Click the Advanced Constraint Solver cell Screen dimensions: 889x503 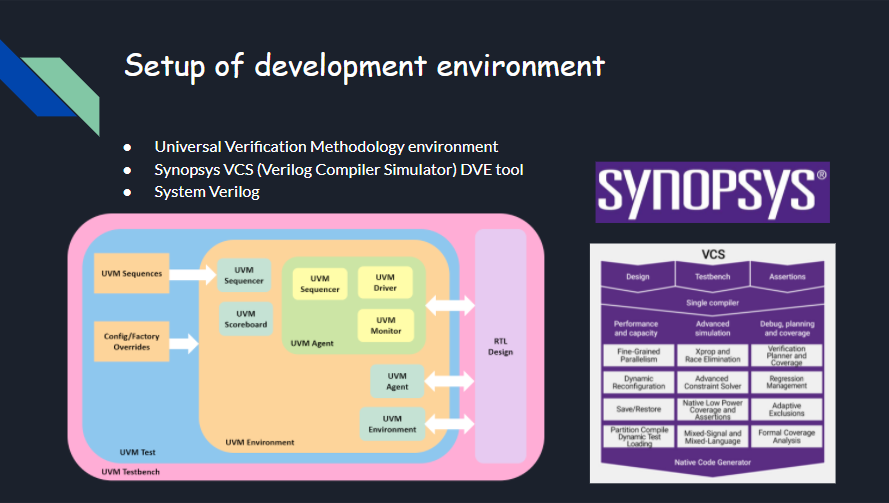tap(712, 382)
